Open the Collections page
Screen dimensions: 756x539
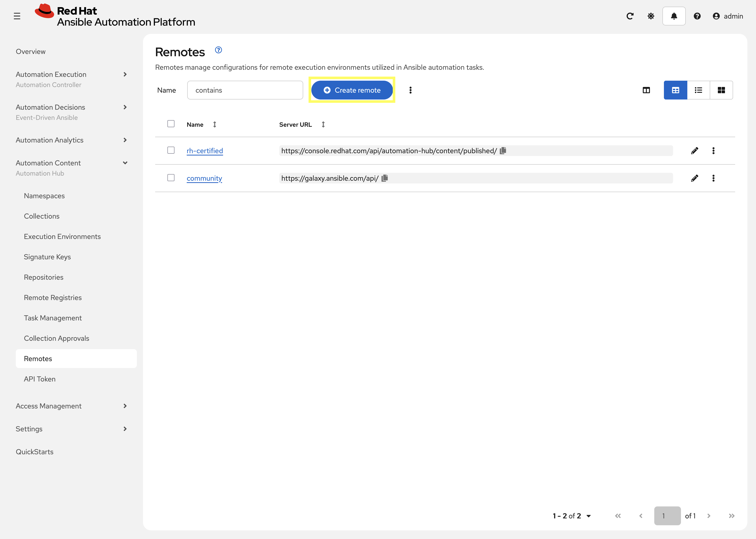click(x=41, y=216)
